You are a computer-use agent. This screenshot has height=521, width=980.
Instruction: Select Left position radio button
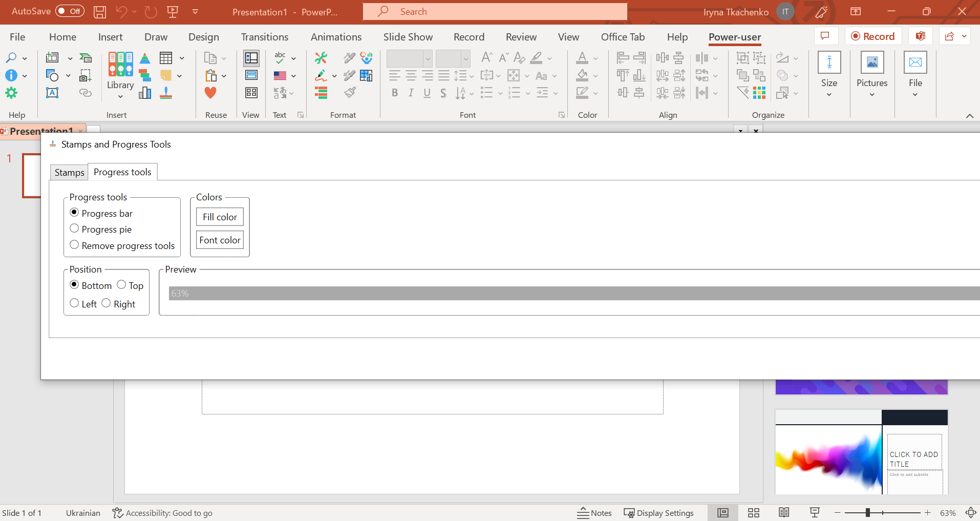74,303
